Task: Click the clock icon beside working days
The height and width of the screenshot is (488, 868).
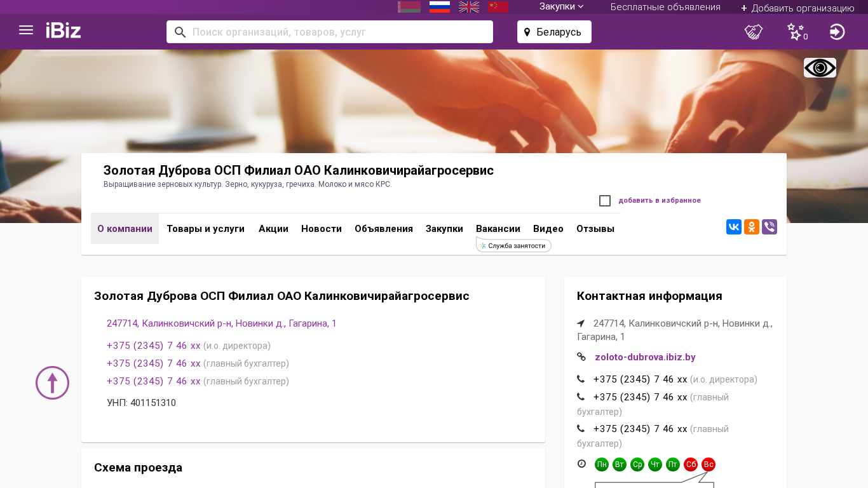Action: pyautogui.click(x=581, y=464)
